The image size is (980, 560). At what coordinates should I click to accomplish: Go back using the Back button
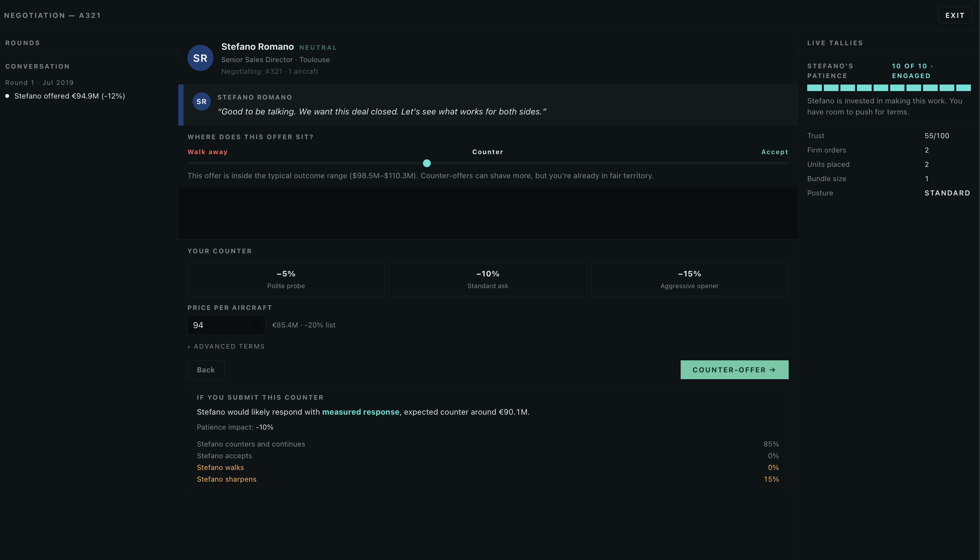point(206,370)
